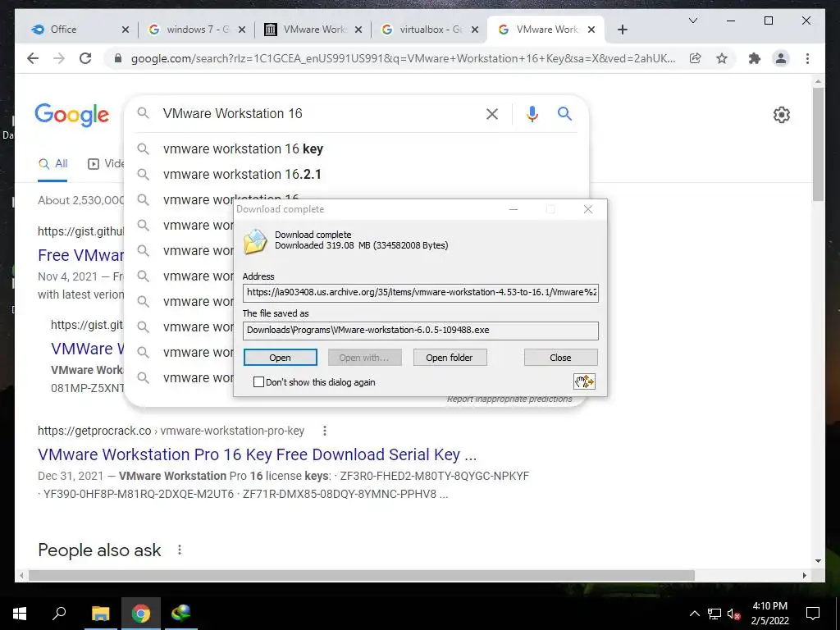Open the Windows Start menu
The height and width of the screenshot is (630, 840).
[x=20, y=614]
